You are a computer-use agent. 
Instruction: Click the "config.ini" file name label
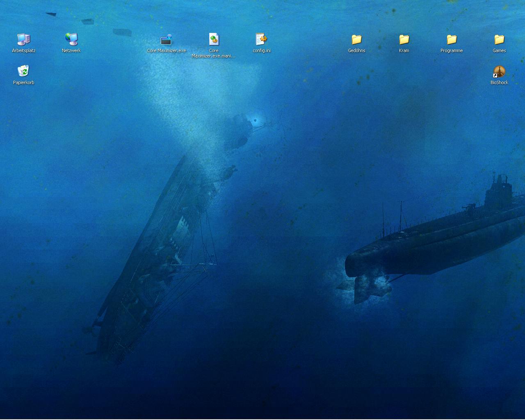(261, 51)
